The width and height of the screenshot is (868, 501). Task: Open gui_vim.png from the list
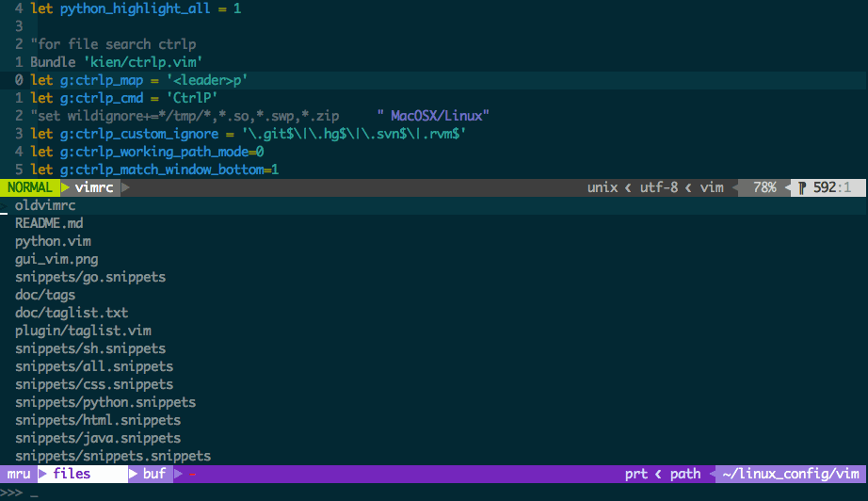[56, 259]
